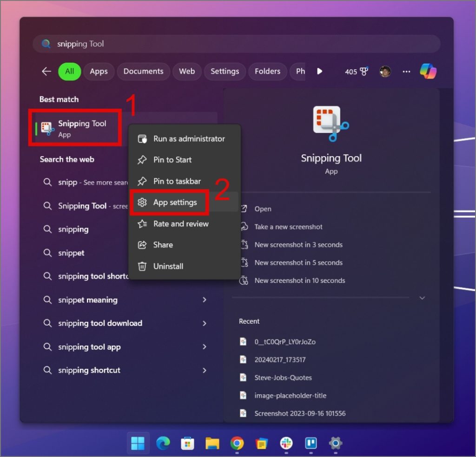476x457 pixels.
Task: Open recent file image-placeholder-title
Action: 290,395
